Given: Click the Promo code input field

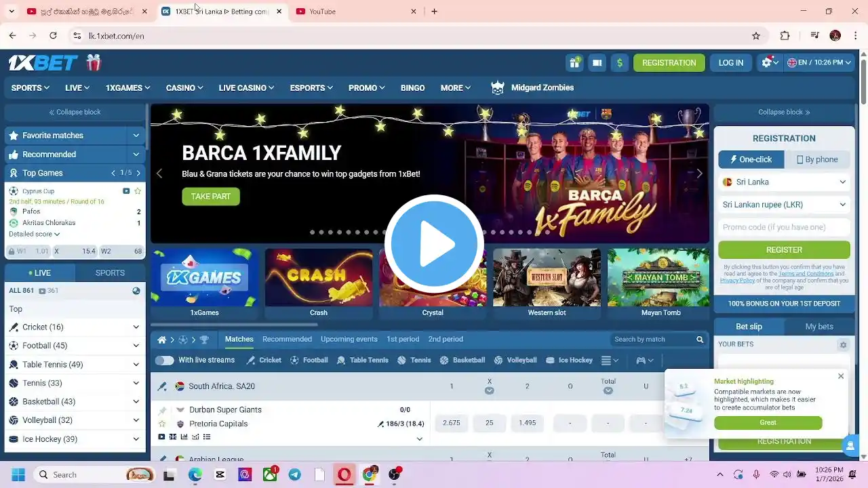Looking at the screenshot, I should 784,227.
